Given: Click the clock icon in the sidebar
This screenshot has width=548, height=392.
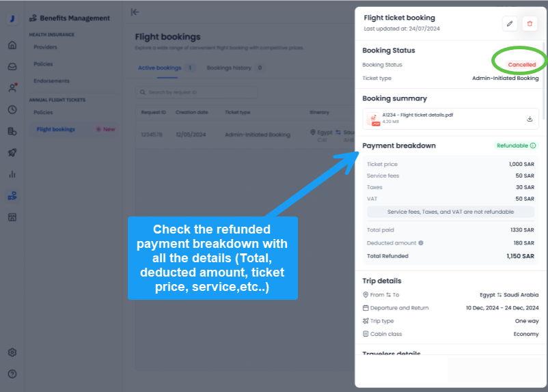Looking at the screenshot, I should pos(12,109).
